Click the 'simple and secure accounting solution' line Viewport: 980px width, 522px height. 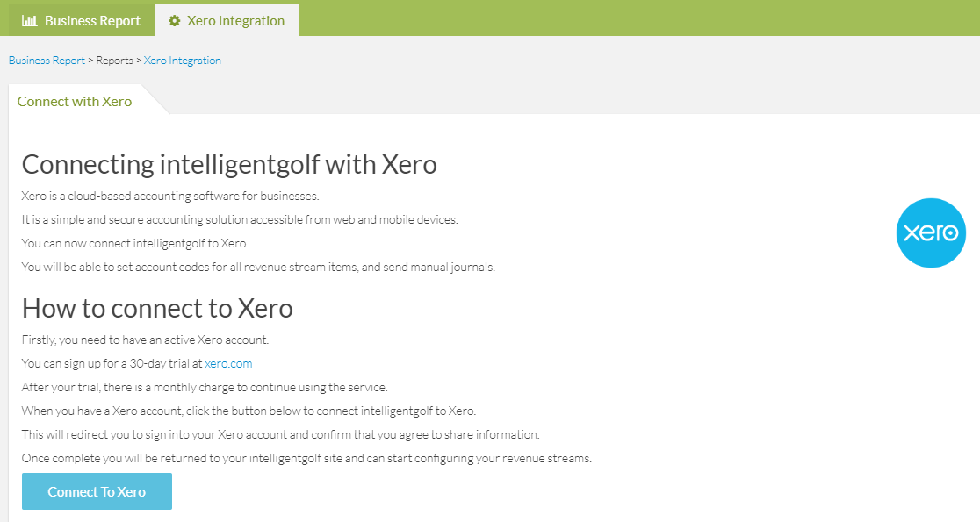point(240,219)
